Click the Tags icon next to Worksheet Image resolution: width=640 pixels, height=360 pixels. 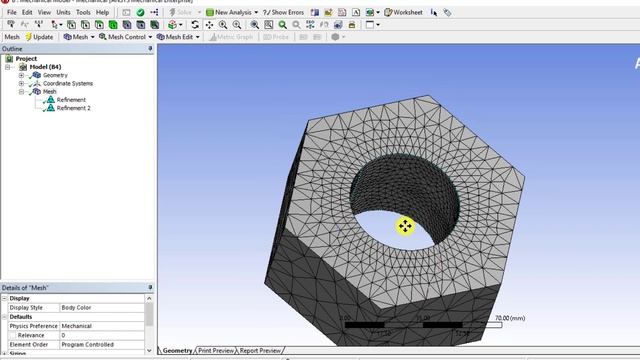[x=447, y=13]
